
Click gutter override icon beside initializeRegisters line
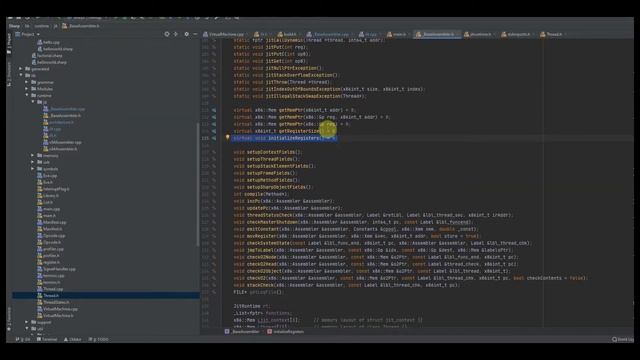tap(214, 138)
